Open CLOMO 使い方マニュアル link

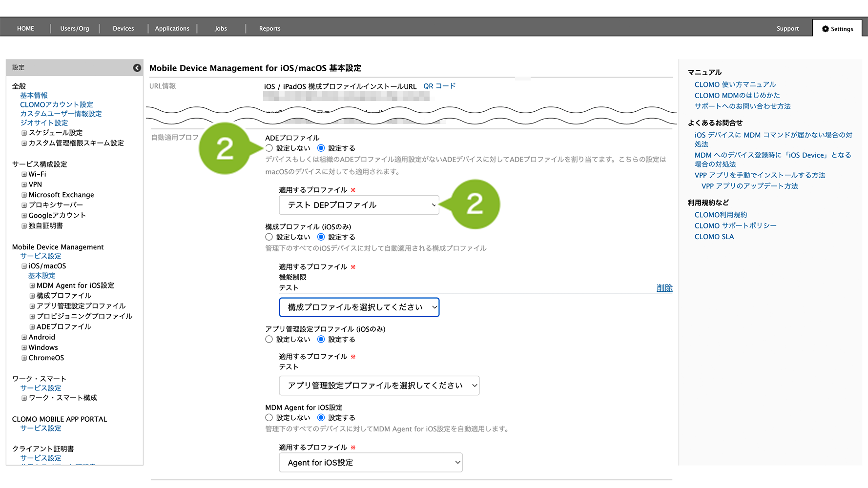[x=735, y=84]
